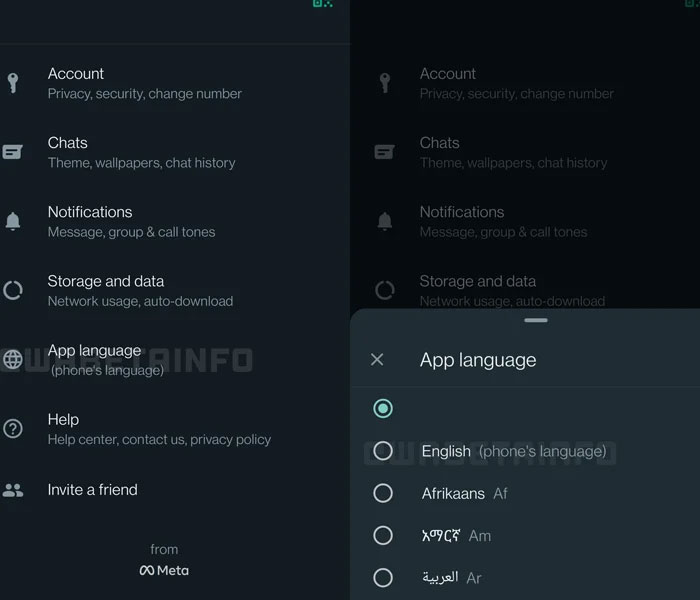Click the chat bubble icon beside Chats
Image resolution: width=700 pixels, height=600 pixels.
point(13,152)
